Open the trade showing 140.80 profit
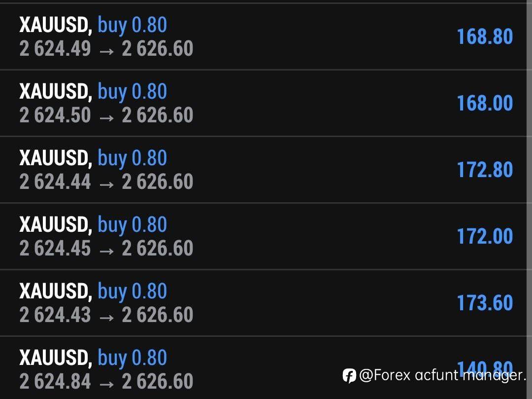 pyautogui.click(x=485, y=367)
